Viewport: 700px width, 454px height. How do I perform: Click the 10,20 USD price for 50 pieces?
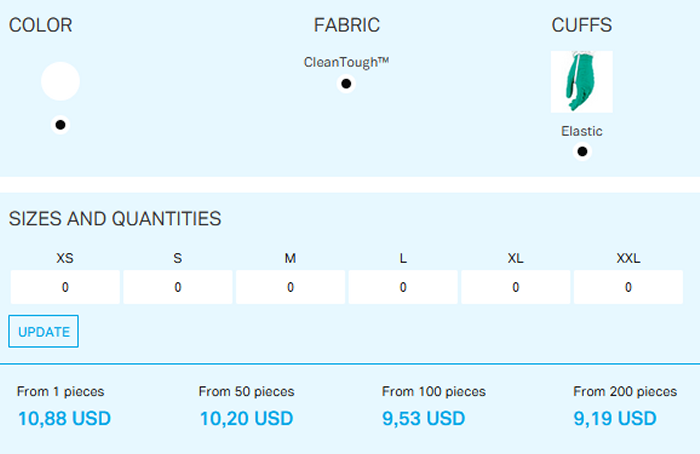[x=246, y=418]
